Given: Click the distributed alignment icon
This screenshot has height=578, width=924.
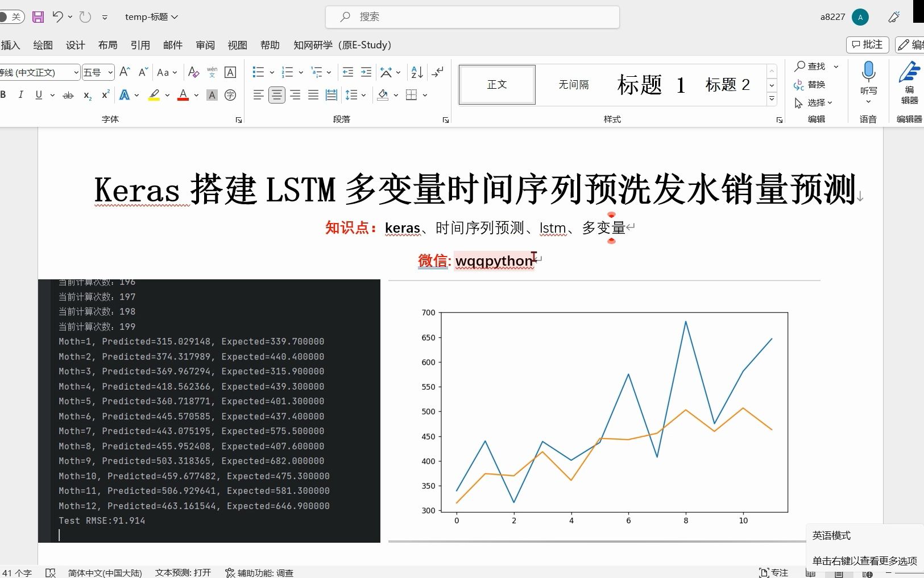Looking at the screenshot, I should [x=332, y=95].
